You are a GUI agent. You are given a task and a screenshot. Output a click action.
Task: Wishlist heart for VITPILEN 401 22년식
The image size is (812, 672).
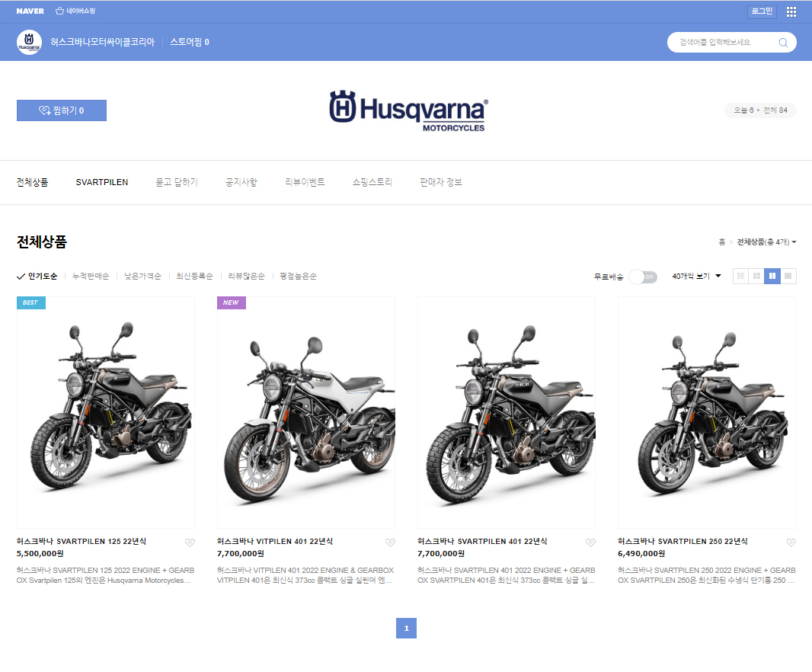tap(391, 542)
